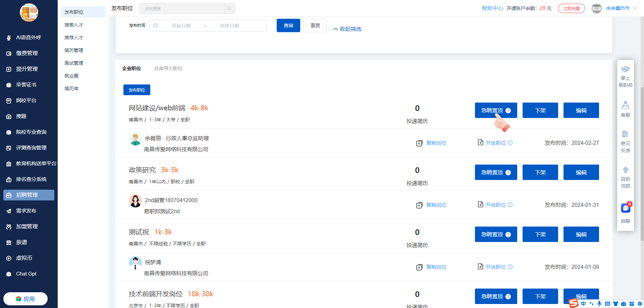Viewport: 644px width, 308px height.
Task: Open AI语音外呼 in the left sidebar
Action: click(x=29, y=38)
